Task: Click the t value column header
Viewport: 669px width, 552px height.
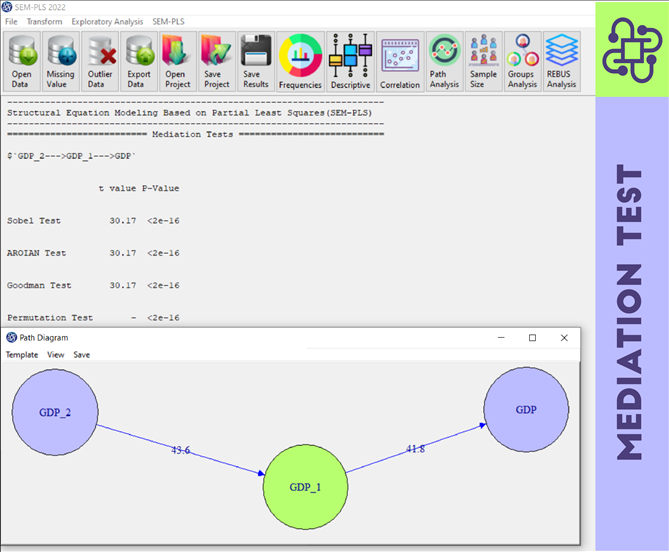Action: (x=117, y=188)
